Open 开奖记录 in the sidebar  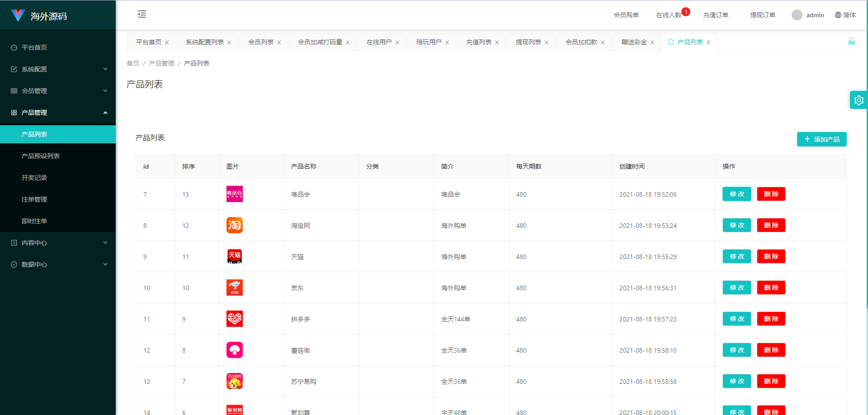pos(34,178)
